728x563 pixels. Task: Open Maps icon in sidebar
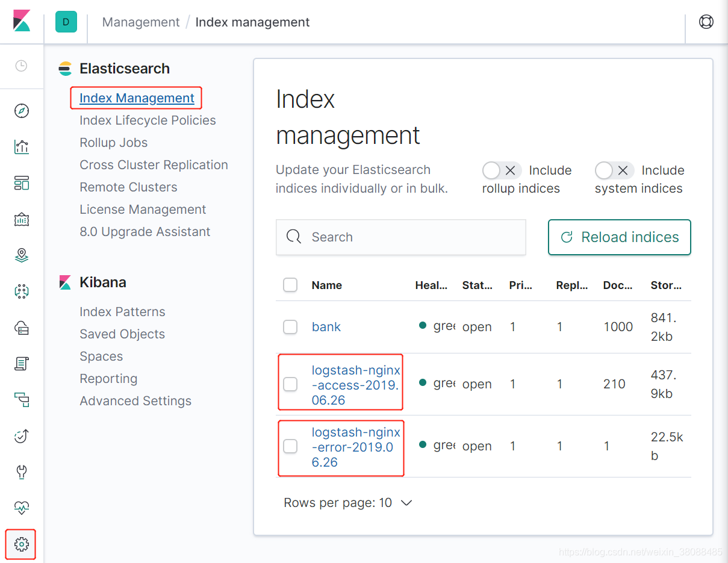(21, 255)
